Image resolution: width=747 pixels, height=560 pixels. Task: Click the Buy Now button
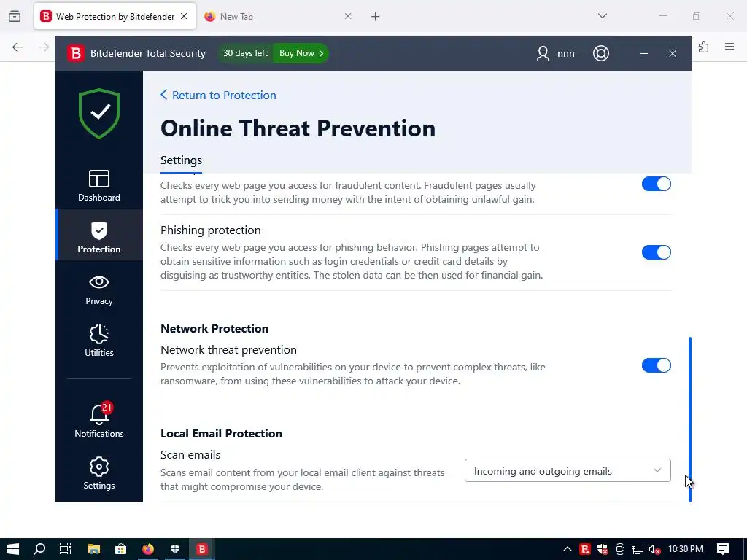(301, 53)
